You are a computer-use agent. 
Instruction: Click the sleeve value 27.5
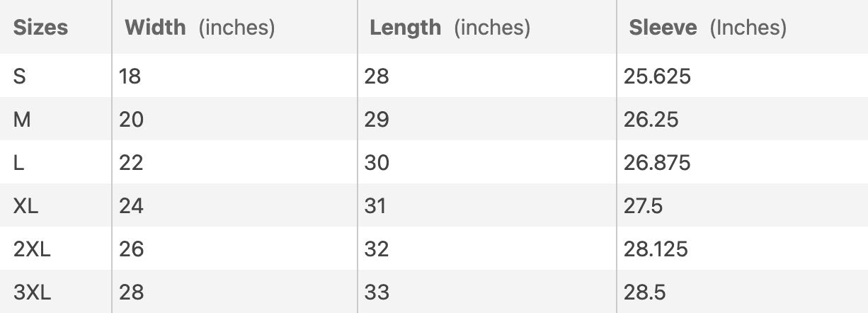coord(644,206)
